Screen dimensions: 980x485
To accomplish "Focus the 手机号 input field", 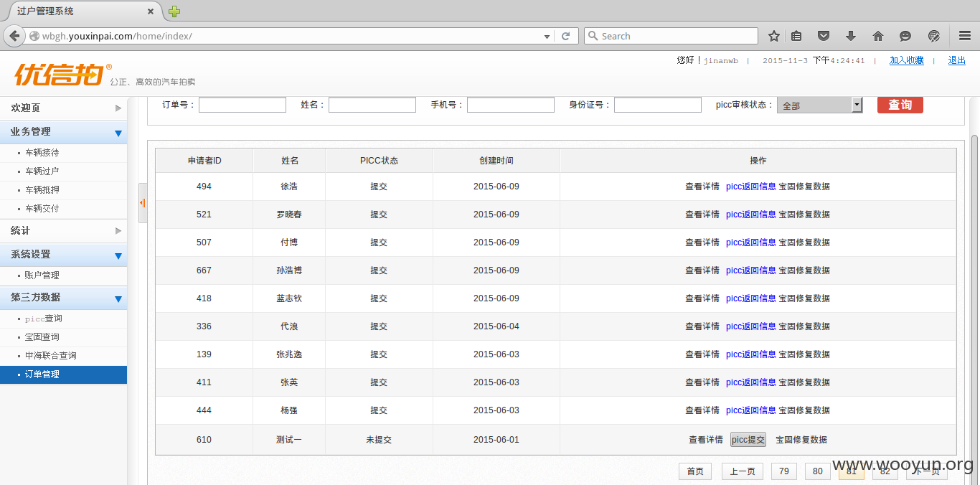I will coord(511,105).
